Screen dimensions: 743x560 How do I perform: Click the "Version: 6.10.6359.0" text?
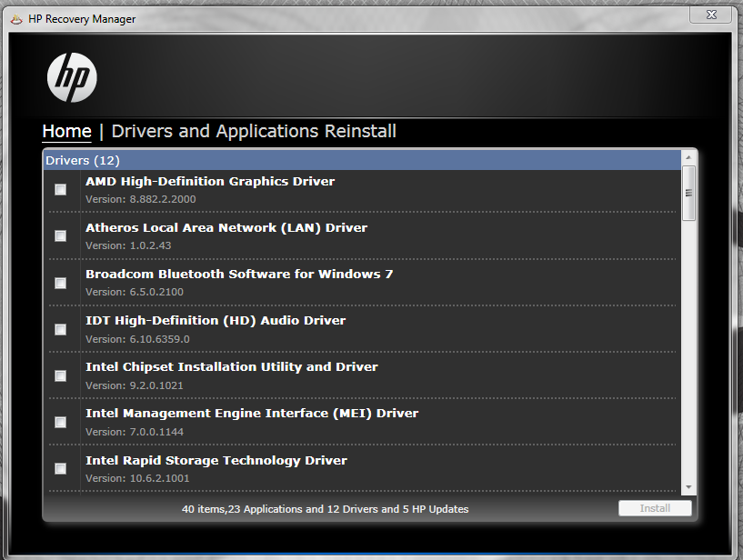tap(137, 339)
